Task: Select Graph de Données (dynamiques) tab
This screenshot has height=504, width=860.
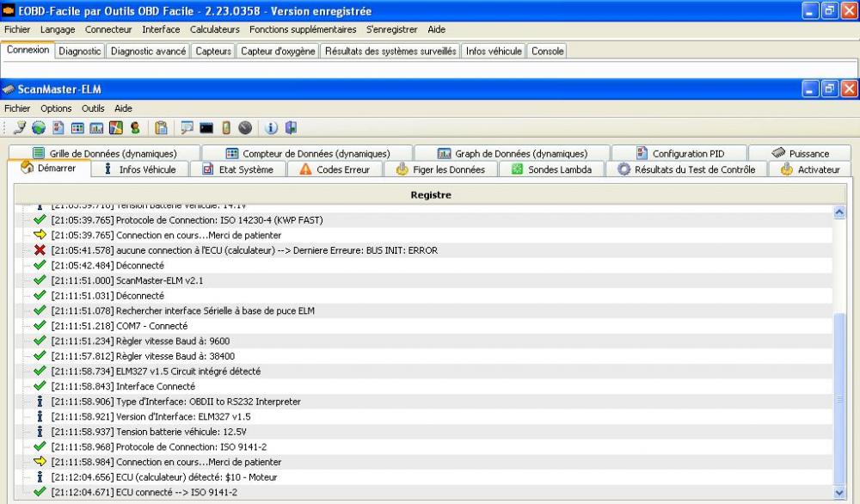Action: 513,153
